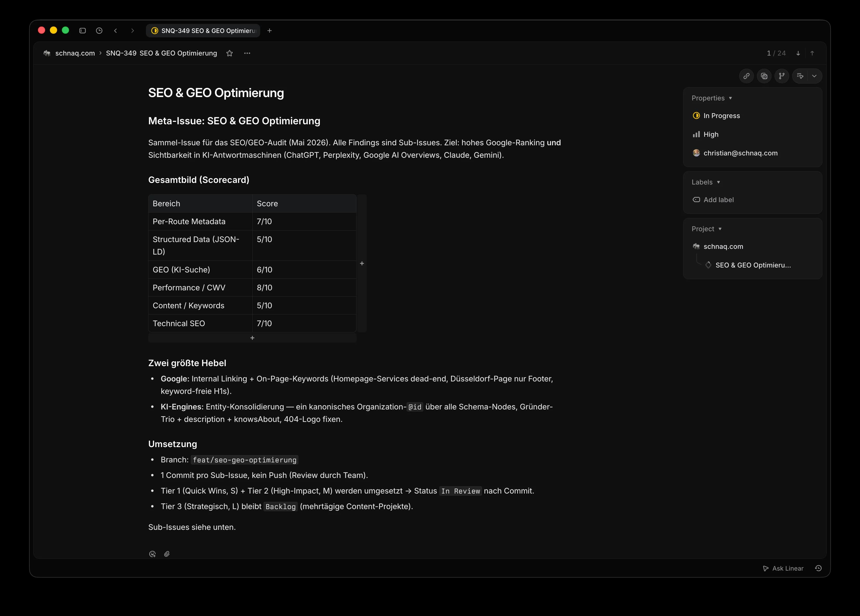Viewport: 860px width, 616px height.
Task: Favorite the issue with star icon
Action: 229,53
